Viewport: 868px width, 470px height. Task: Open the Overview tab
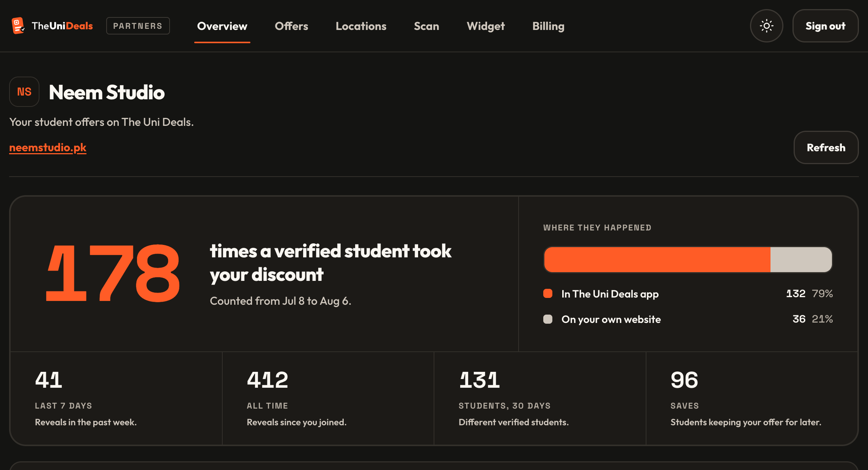point(222,26)
